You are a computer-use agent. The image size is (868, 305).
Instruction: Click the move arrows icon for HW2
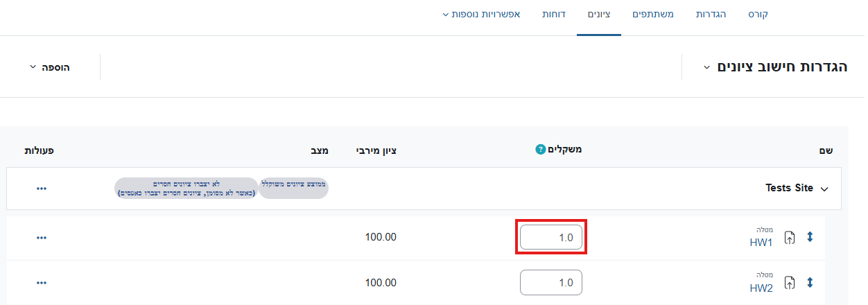point(810,282)
